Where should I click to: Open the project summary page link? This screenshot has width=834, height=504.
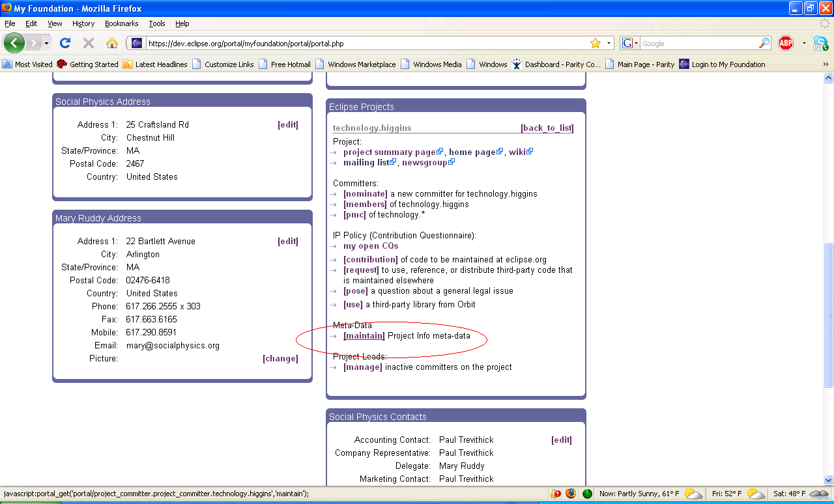coord(390,152)
